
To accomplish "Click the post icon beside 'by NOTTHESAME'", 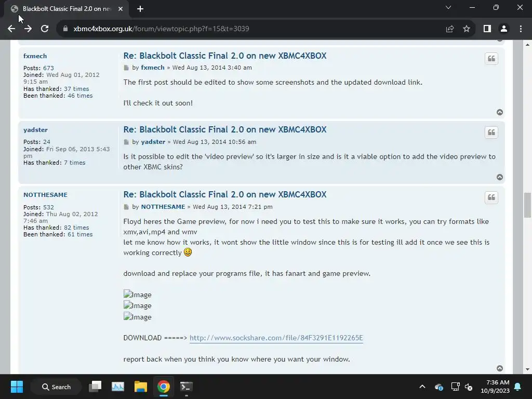I will 126,207.
